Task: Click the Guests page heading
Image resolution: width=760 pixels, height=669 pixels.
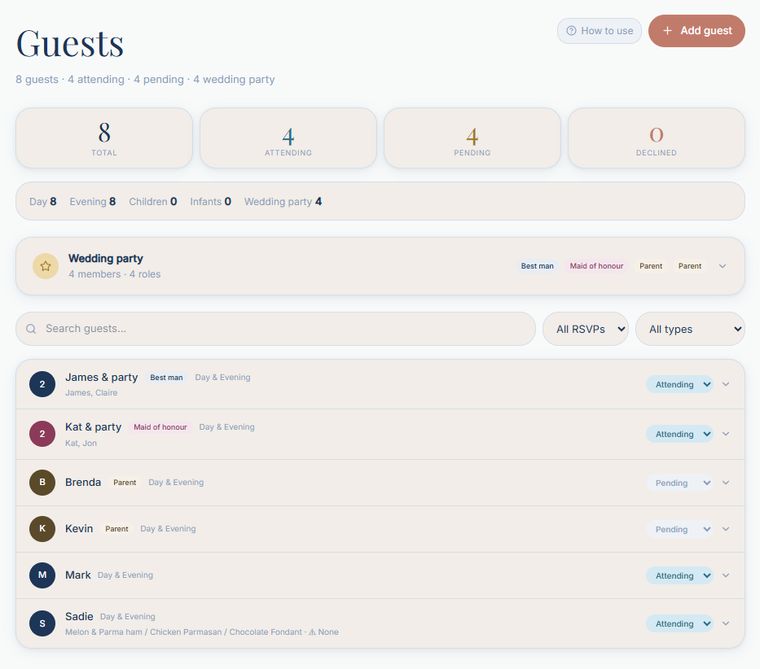Action: (70, 43)
